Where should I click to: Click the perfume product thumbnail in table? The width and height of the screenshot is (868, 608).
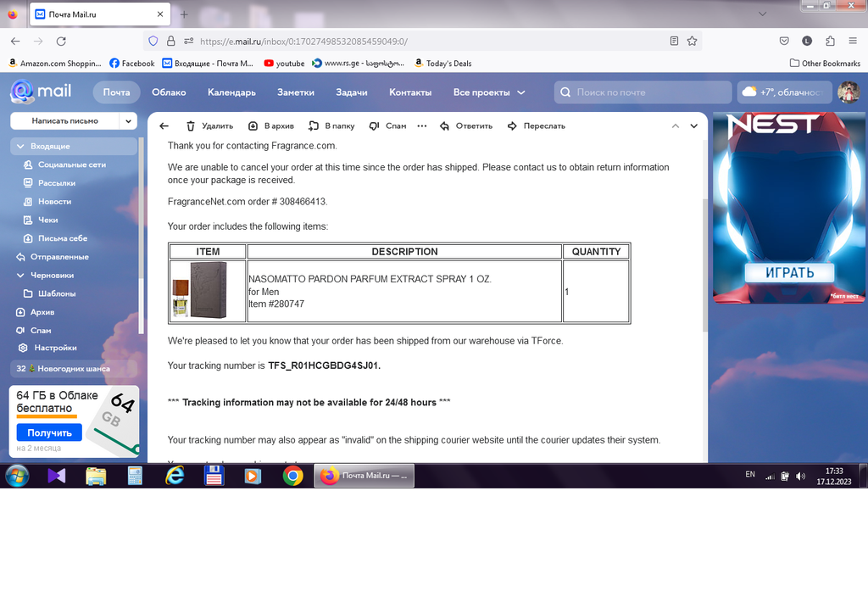point(200,291)
